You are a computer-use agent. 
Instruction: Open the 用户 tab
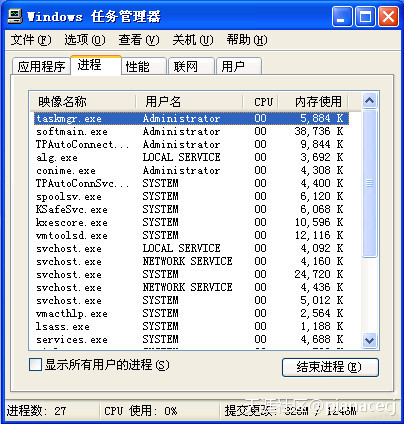pos(239,66)
